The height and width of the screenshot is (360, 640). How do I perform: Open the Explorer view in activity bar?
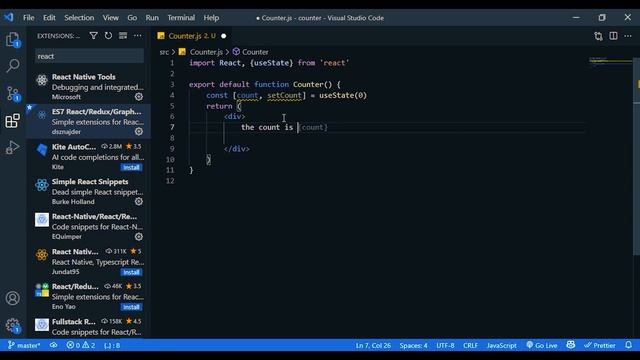(13, 40)
